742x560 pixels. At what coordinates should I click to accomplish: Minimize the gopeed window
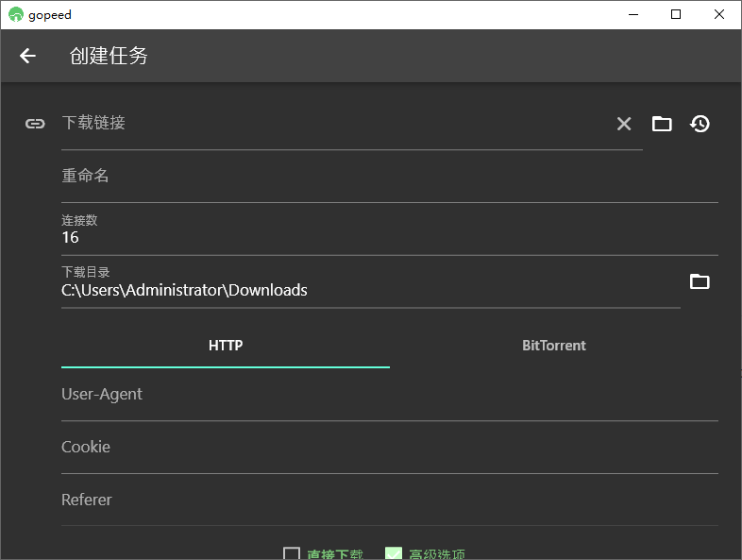[x=632, y=14]
